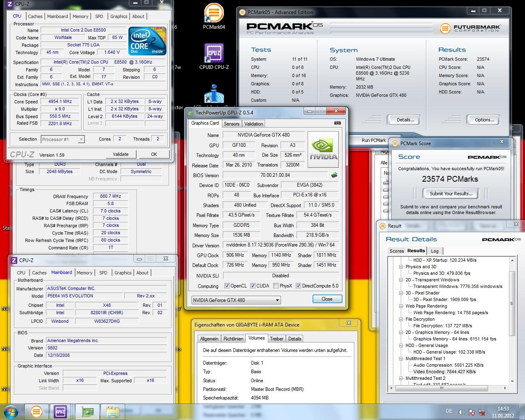Toggle the DirectCompute 5.0 checkbox
525x420 pixels.
(x=299, y=286)
